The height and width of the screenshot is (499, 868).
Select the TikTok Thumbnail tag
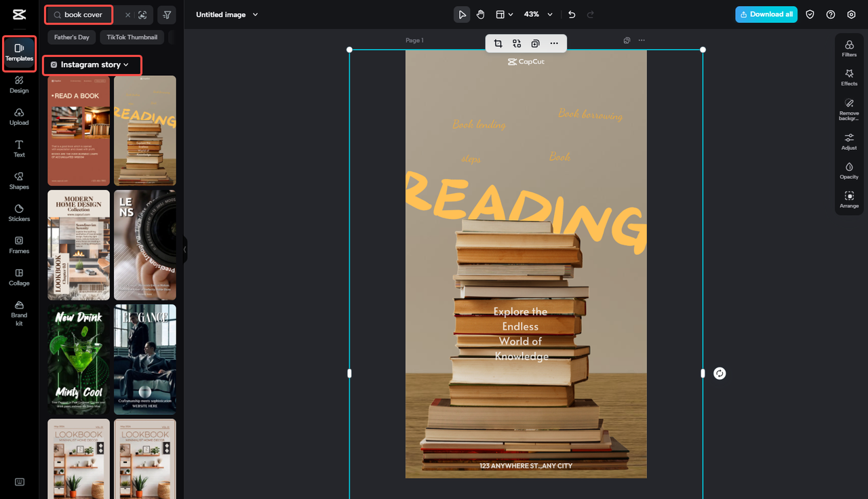pos(132,37)
